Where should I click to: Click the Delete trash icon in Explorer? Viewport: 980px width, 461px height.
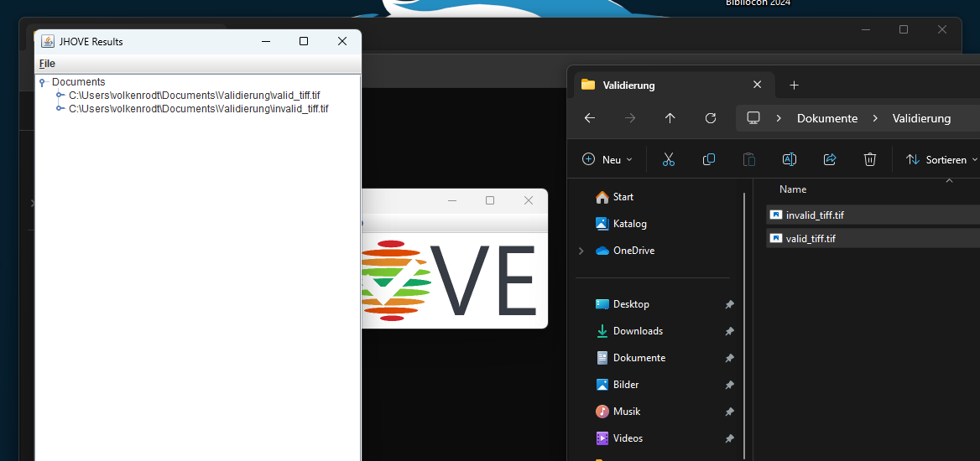pos(870,159)
